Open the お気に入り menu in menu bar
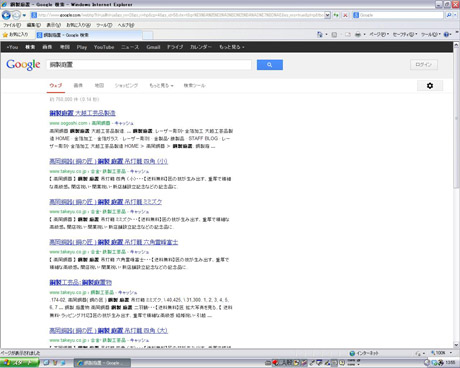Screen dimensions: 460x368 [x=79, y=25]
